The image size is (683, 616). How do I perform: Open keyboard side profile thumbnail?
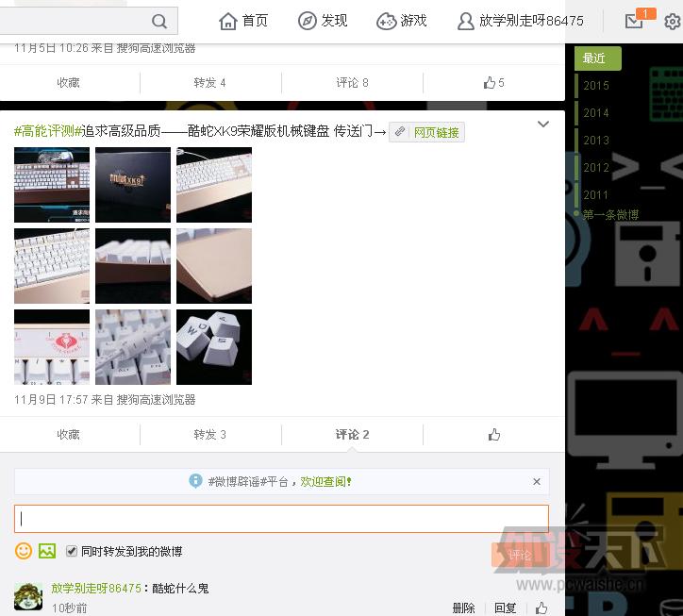click(x=133, y=266)
